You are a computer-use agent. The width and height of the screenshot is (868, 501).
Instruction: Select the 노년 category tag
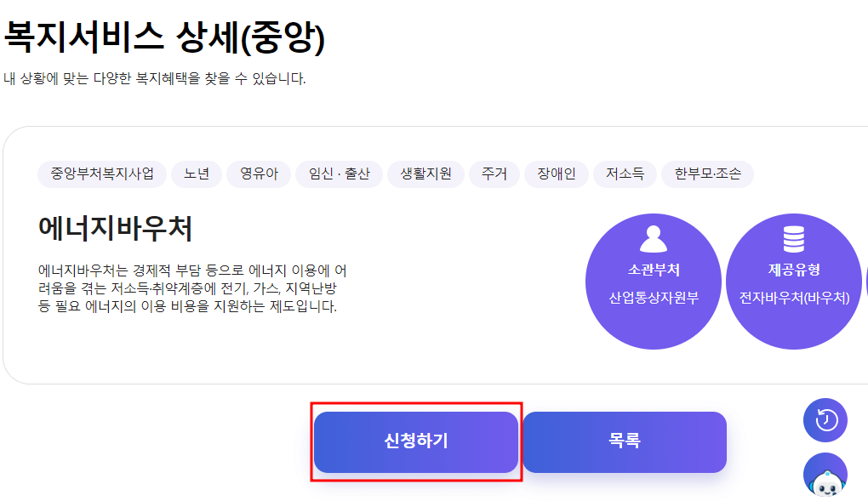coord(197,174)
